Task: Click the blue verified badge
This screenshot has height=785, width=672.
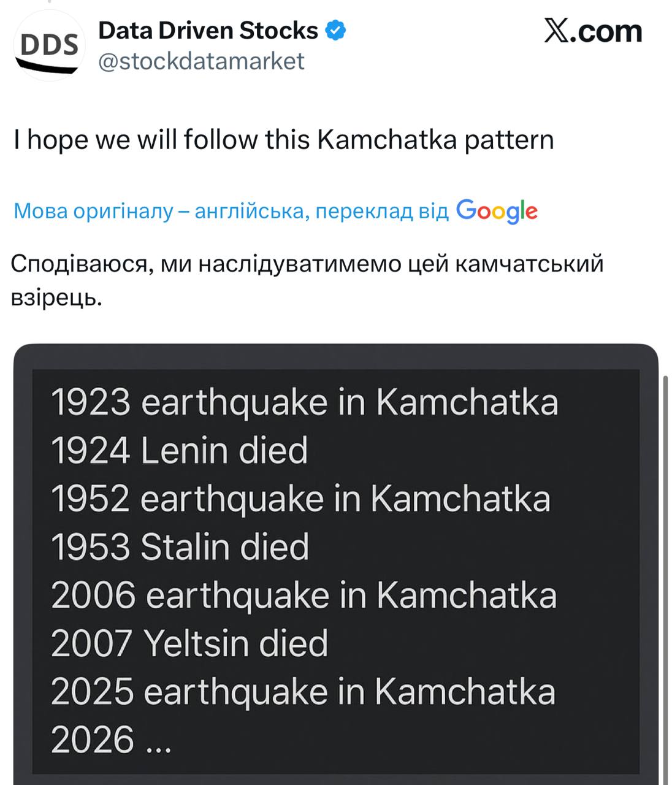Action: pyautogui.click(x=335, y=30)
